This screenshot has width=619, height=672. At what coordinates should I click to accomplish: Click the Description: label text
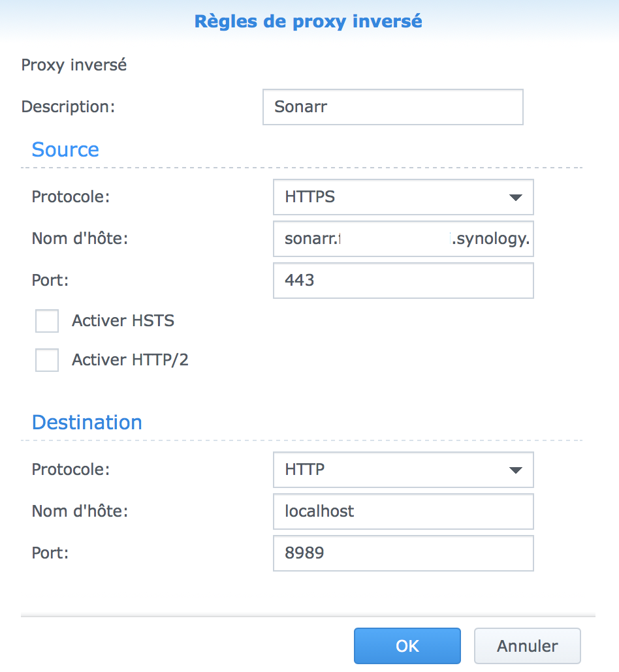pos(68,107)
